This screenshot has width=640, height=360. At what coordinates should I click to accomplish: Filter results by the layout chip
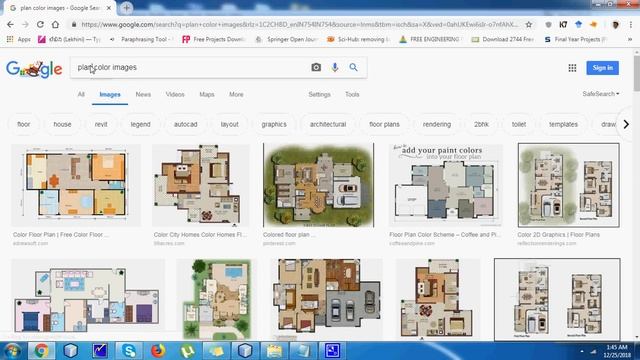pyautogui.click(x=229, y=124)
